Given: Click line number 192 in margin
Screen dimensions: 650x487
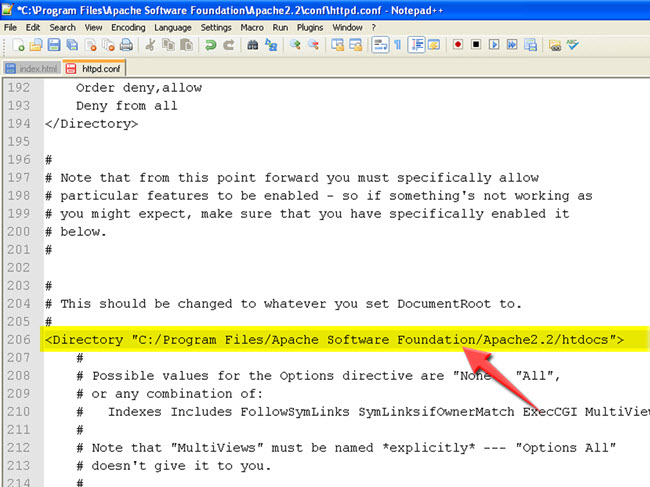Looking at the screenshot, I should click(19, 88).
